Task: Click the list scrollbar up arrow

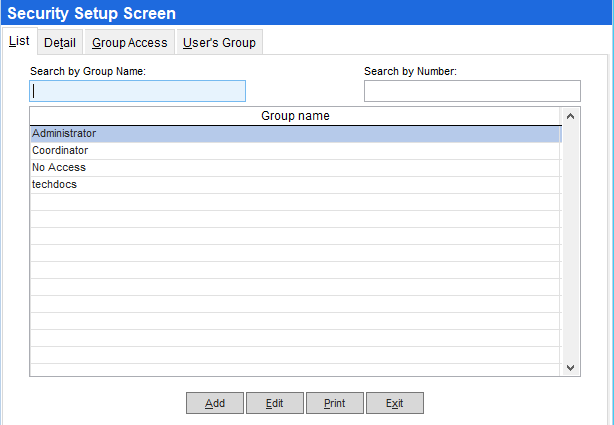Action: (571, 116)
